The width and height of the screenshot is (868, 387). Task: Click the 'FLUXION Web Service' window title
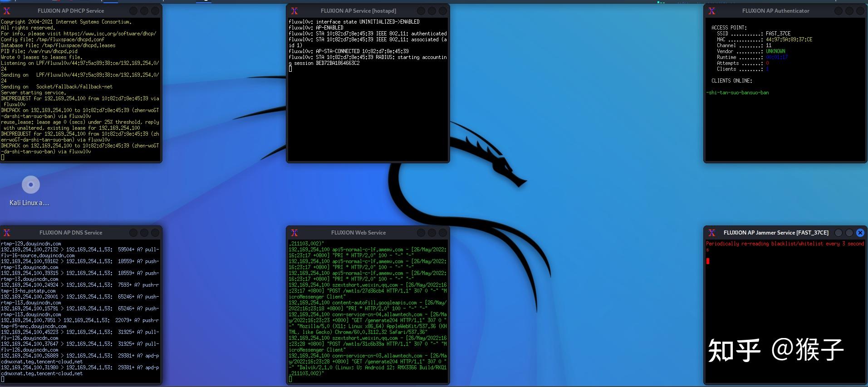point(358,233)
